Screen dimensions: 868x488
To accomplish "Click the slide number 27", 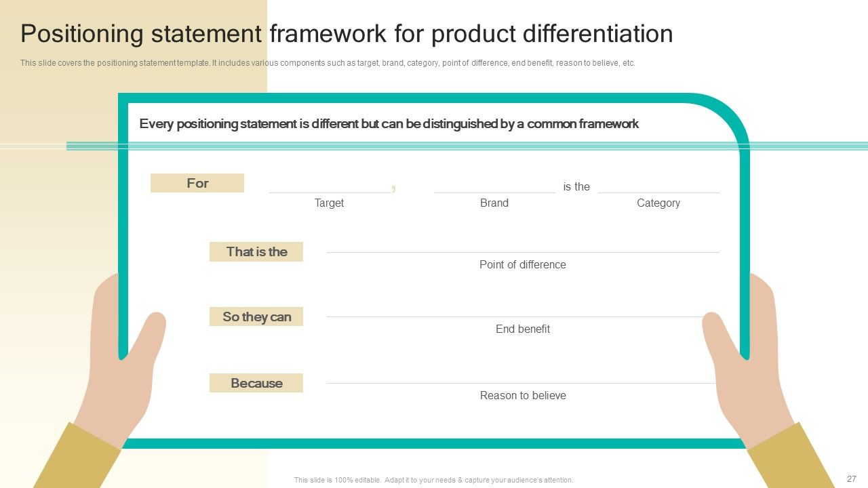I will [x=852, y=479].
